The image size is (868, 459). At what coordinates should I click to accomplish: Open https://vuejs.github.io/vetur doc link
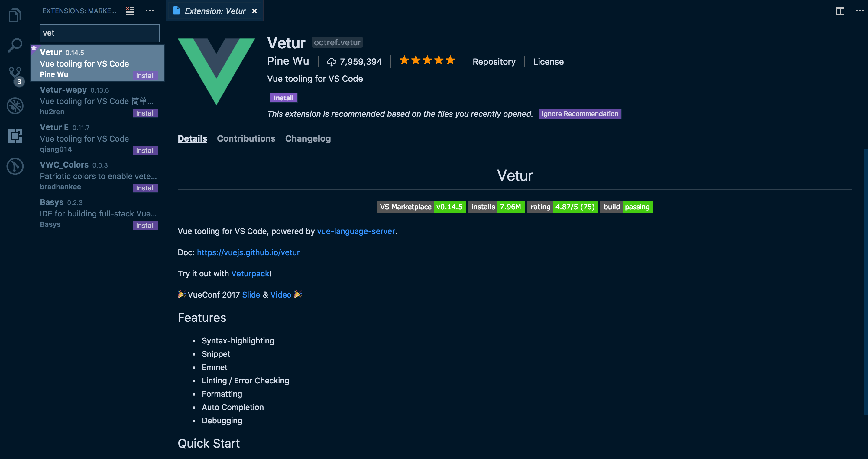click(x=248, y=252)
